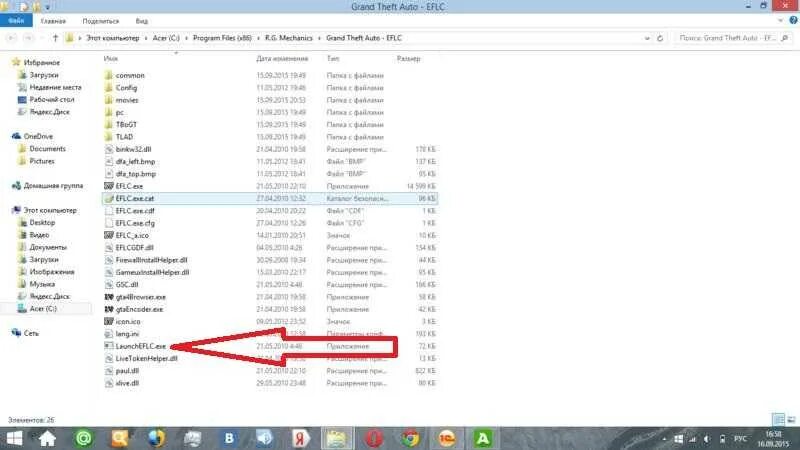Select the file LiveTokenHelper.dll
Viewport: 800px width, 450px height.
pyautogui.click(x=146, y=358)
